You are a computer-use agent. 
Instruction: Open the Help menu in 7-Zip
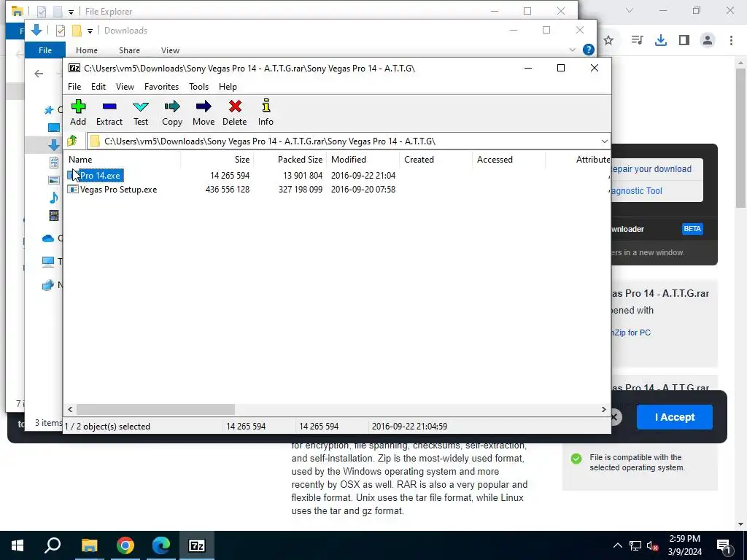(x=228, y=87)
